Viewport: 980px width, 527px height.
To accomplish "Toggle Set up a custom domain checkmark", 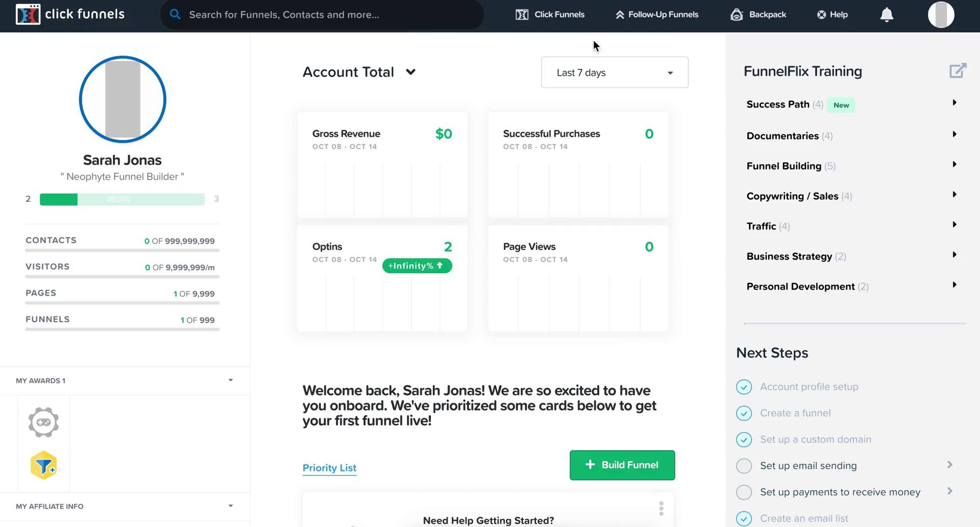I will [x=744, y=440].
